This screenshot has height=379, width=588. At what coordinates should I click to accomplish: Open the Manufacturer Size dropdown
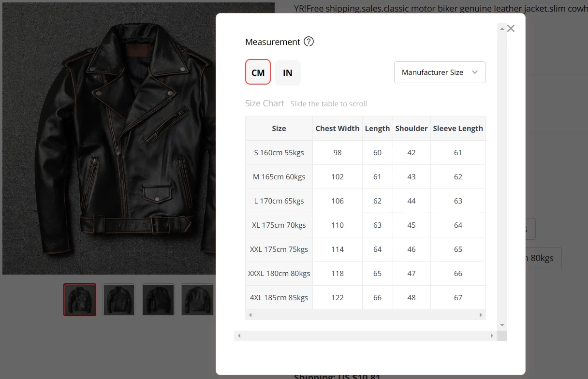click(x=440, y=72)
